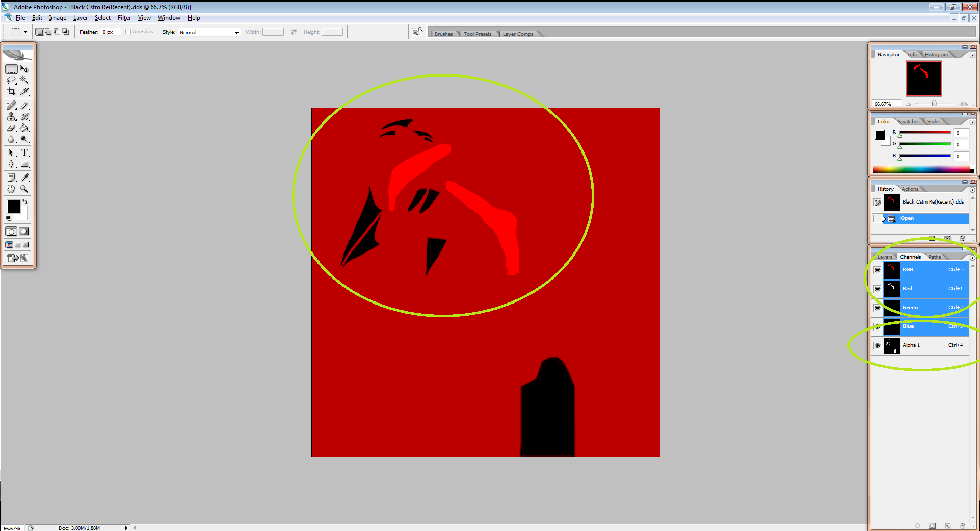The image size is (980, 531).
Task: Select the Horizontal Type tool
Action: pyautogui.click(x=24, y=153)
